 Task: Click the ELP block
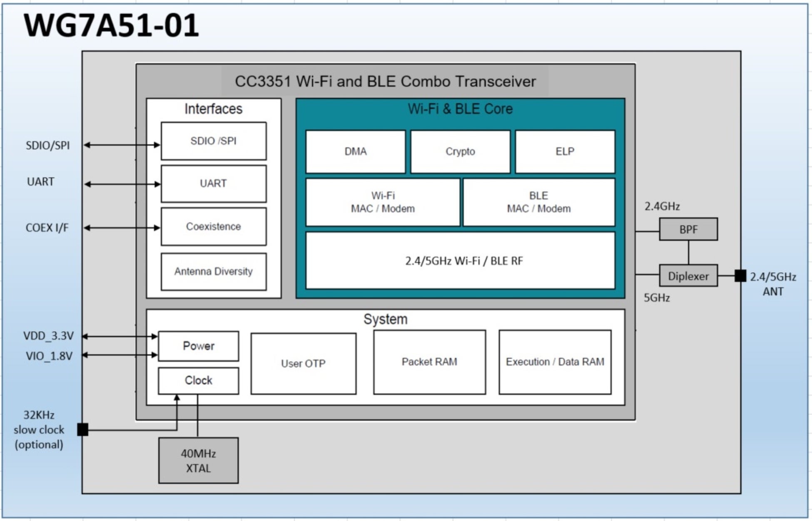pos(565,151)
